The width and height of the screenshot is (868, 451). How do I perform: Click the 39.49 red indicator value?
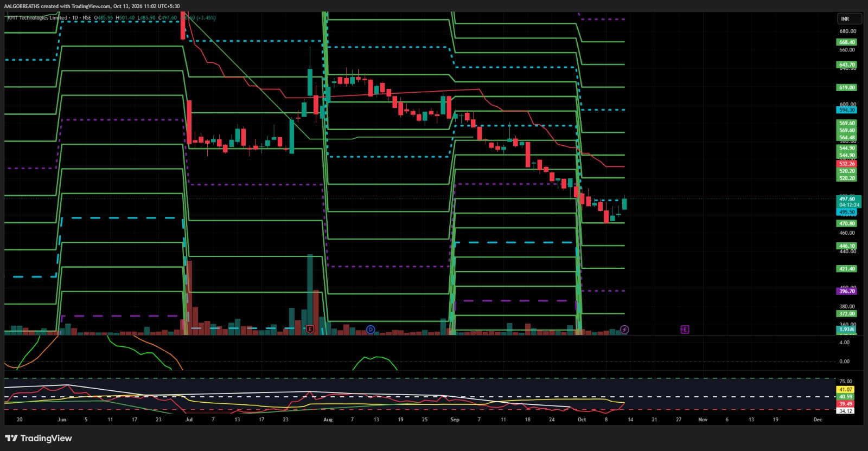coord(845,403)
